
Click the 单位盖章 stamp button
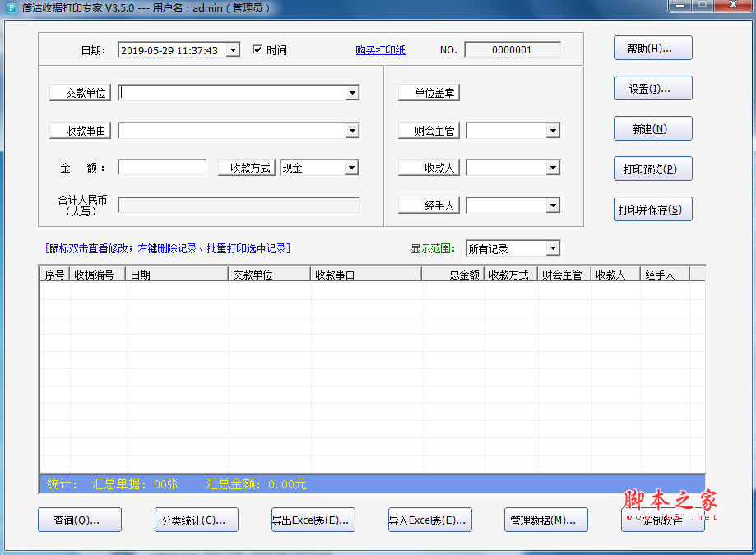coord(429,92)
